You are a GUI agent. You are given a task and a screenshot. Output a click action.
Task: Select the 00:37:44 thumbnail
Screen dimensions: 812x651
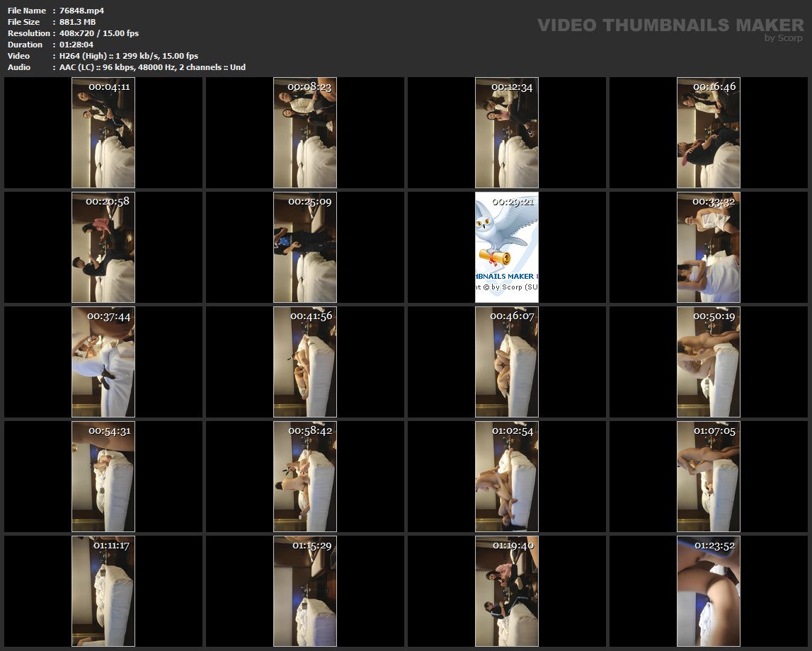click(103, 362)
